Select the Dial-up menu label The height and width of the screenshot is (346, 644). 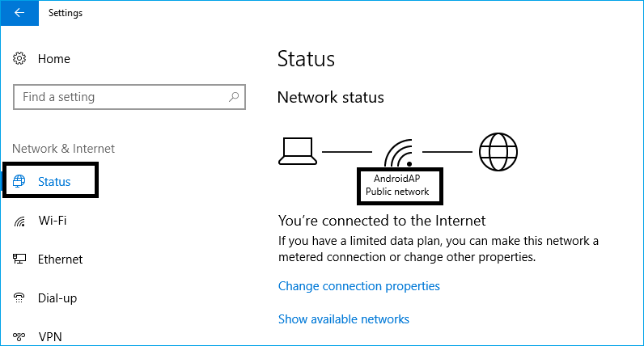pos(57,298)
